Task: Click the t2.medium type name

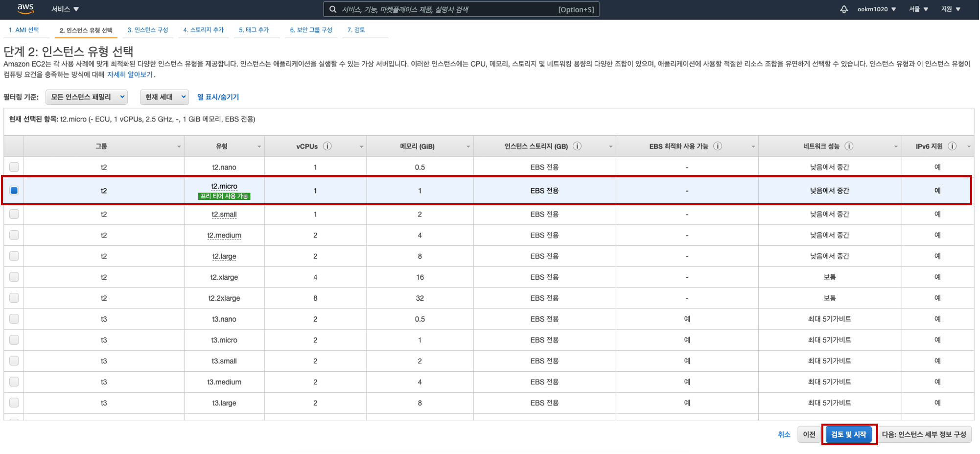Action: click(224, 235)
